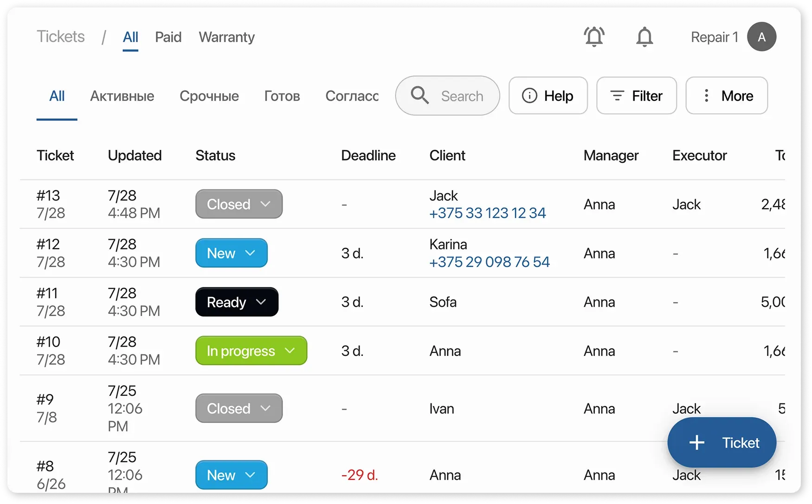The height and width of the screenshot is (504, 812).
Task: Click the ringing alarm bell icon
Action: tap(594, 37)
